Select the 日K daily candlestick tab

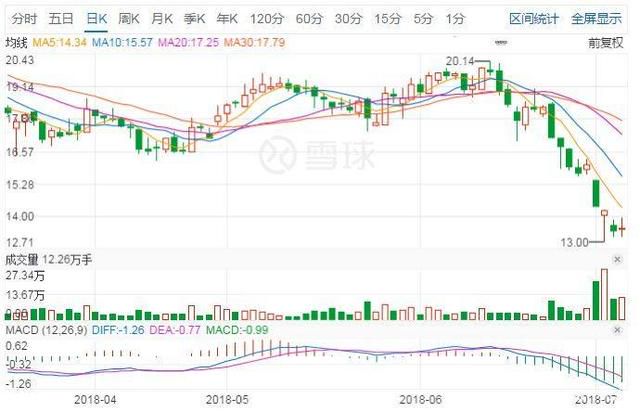coord(97,18)
